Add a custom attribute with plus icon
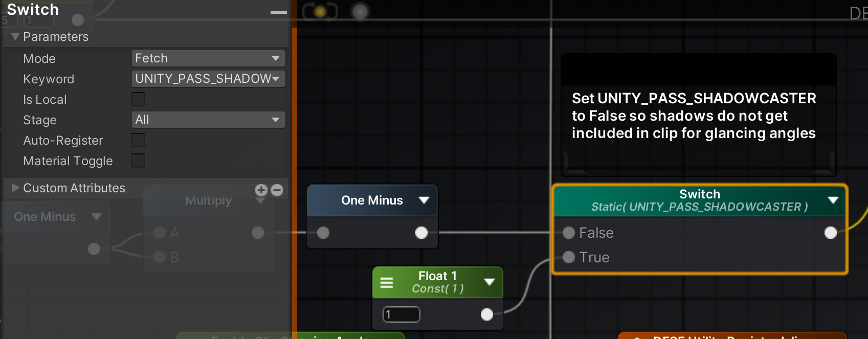Viewport: 868px width, 339px height. pos(261,190)
